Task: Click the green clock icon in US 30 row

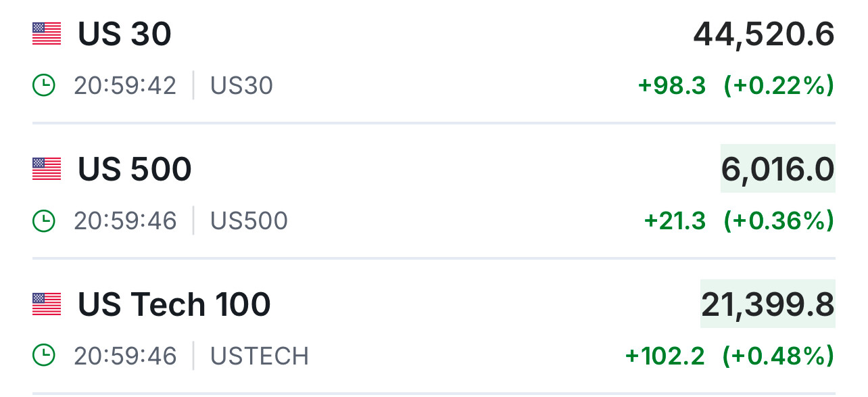Action: [x=44, y=86]
